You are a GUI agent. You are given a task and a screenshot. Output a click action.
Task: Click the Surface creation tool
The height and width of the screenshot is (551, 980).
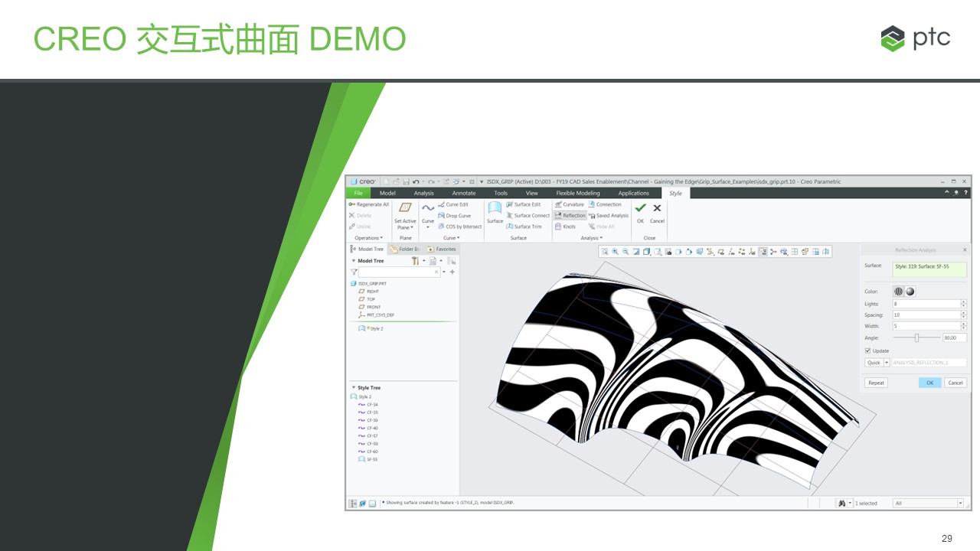click(x=495, y=213)
